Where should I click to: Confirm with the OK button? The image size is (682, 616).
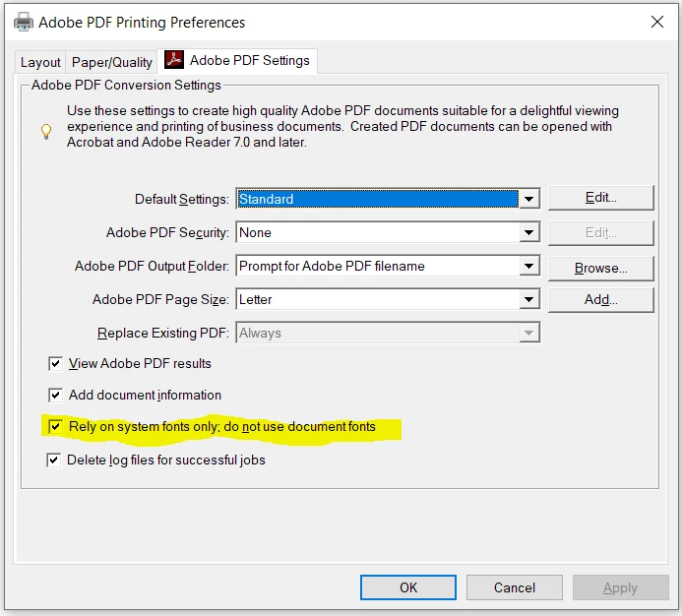pos(408,587)
